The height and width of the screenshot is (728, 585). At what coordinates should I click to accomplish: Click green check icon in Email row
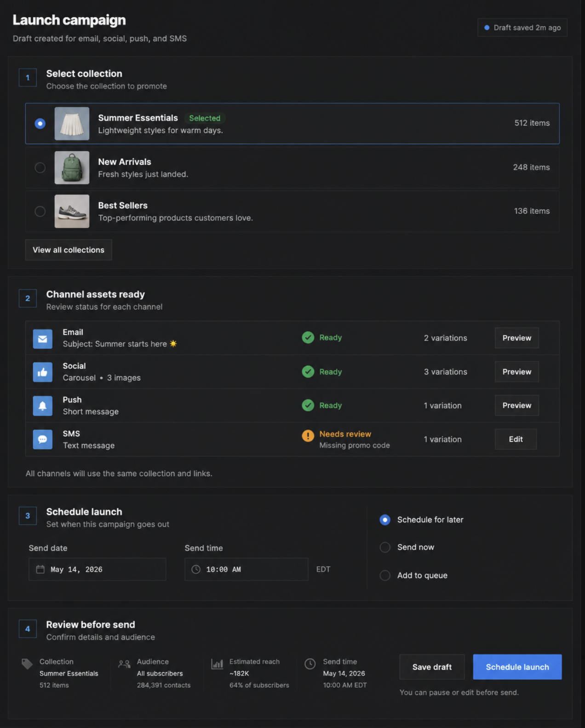[308, 337]
